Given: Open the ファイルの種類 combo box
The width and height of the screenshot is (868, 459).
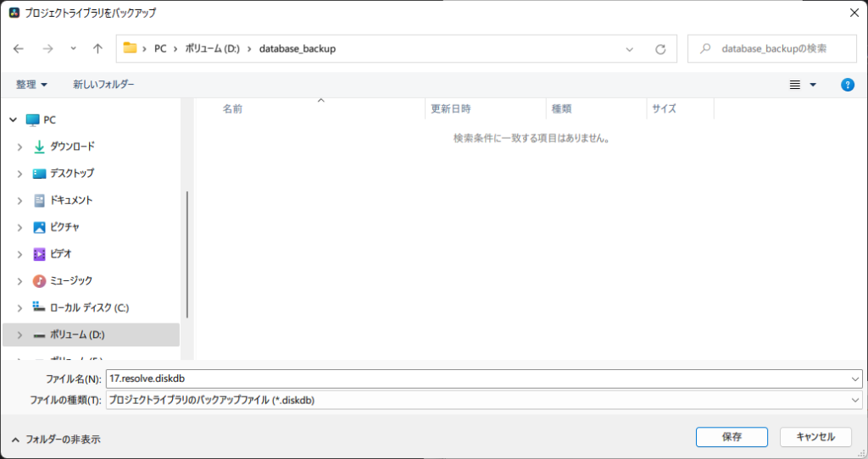Looking at the screenshot, I should [484, 400].
